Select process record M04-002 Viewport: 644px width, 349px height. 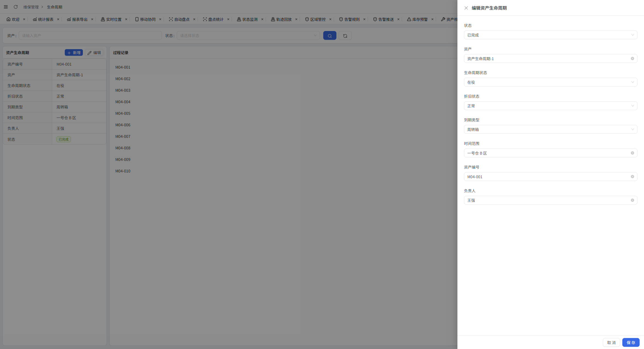(x=123, y=79)
